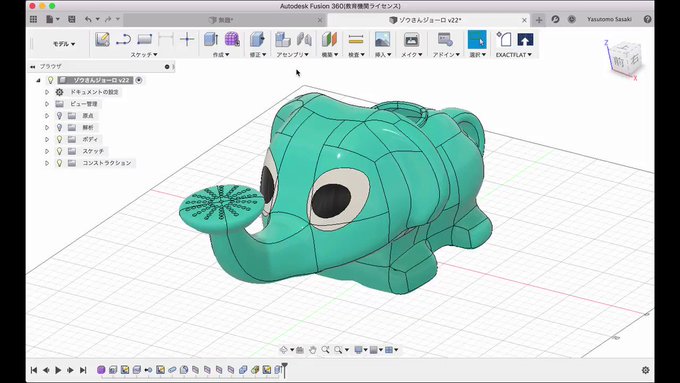
Task: Toggle visibility bulb of ゾウさんジョーロ v22
Action: coord(51,80)
